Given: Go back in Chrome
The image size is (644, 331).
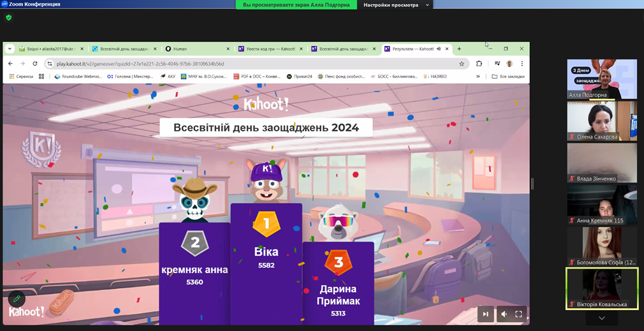Looking at the screenshot, I should (11, 64).
